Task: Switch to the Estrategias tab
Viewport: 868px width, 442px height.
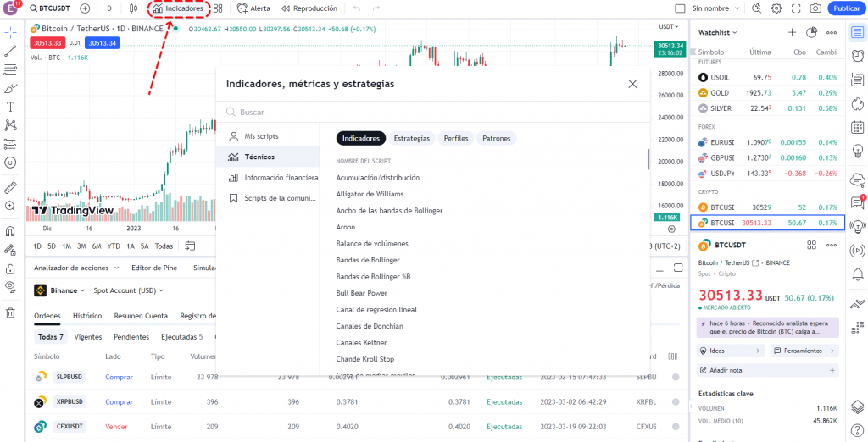Action: point(411,139)
